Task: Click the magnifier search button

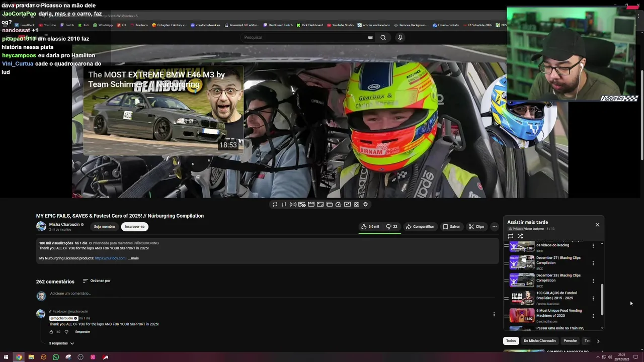Action: click(383, 37)
